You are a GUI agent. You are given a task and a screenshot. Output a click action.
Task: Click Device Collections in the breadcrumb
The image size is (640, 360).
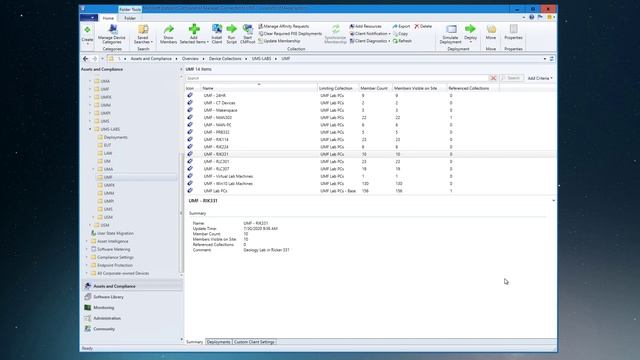pos(225,59)
